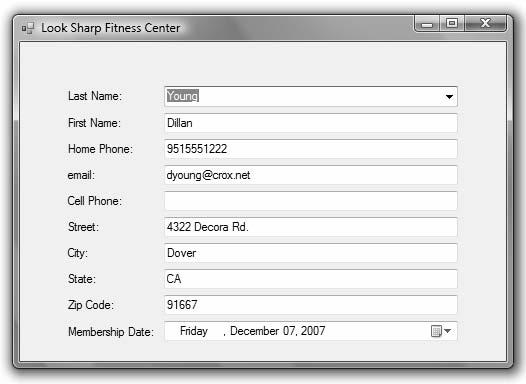
Task: Click the email field with dyoung@crox.net
Action: (311, 175)
